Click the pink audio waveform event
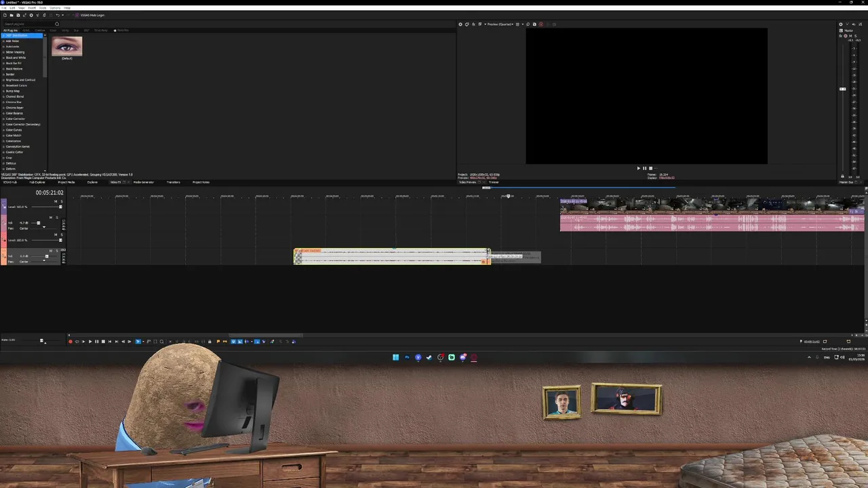 point(712,223)
